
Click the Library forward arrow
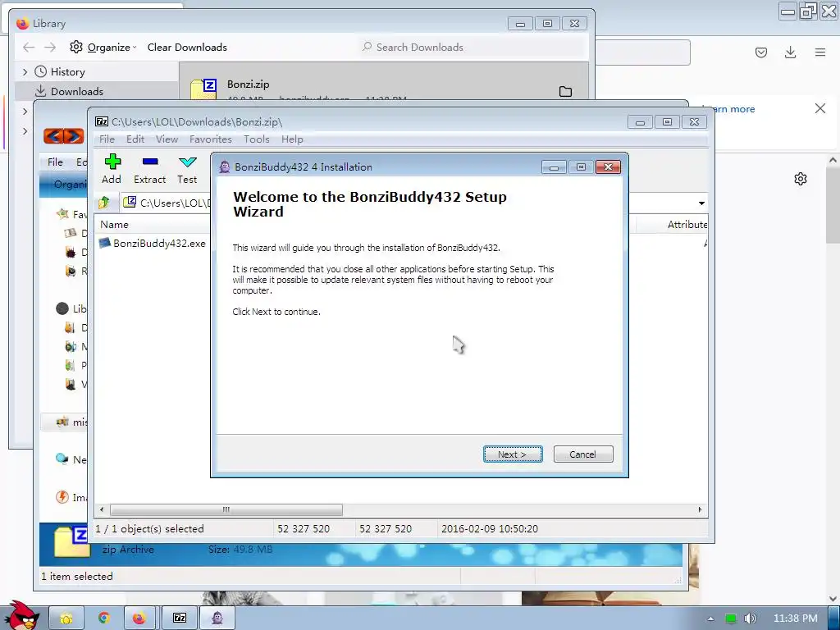[50, 47]
